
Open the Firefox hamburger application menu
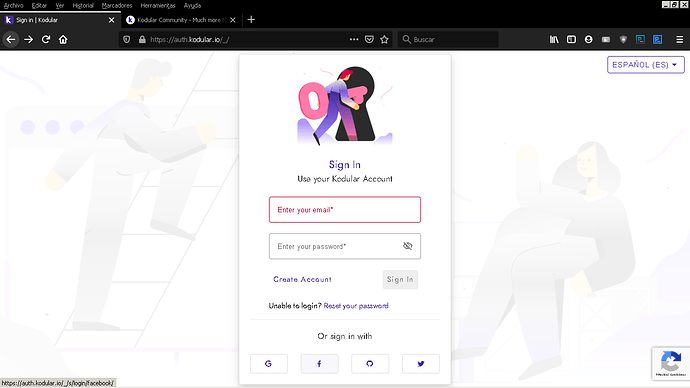pos(679,40)
